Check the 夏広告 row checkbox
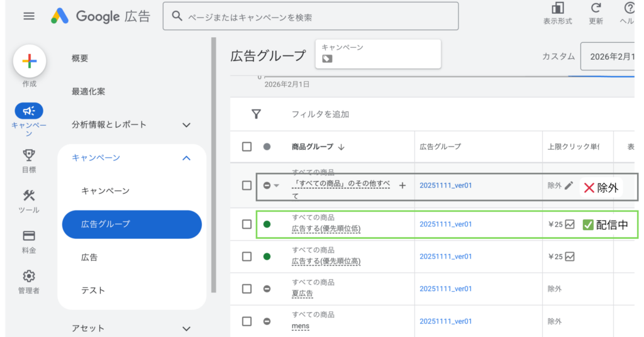This screenshot has height=337, width=644. pyautogui.click(x=247, y=289)
